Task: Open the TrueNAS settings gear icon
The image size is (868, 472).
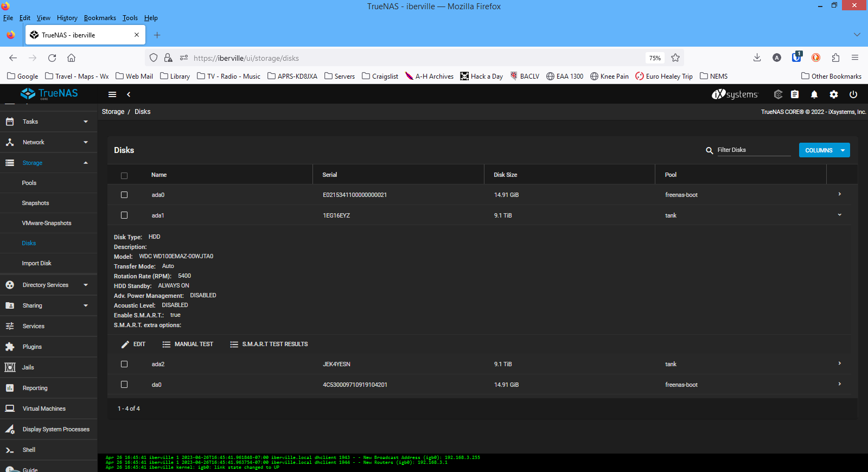Action: pyautogui.click(x=834, y=94)
